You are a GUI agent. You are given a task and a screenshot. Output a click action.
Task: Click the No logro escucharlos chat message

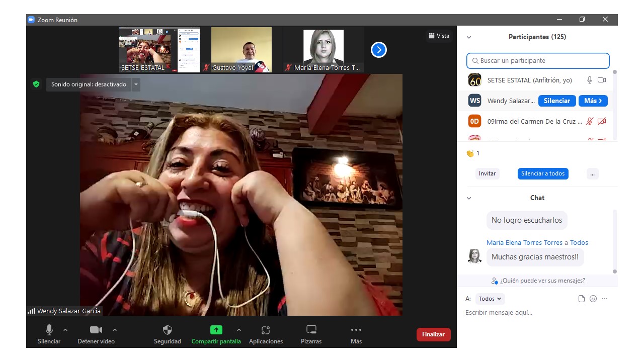point(527,220)
